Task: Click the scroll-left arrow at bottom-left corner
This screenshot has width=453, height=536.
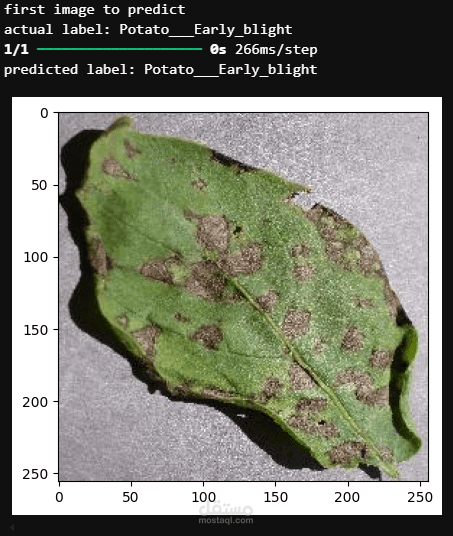Action: pyautogui.click(x=12, y=527)
